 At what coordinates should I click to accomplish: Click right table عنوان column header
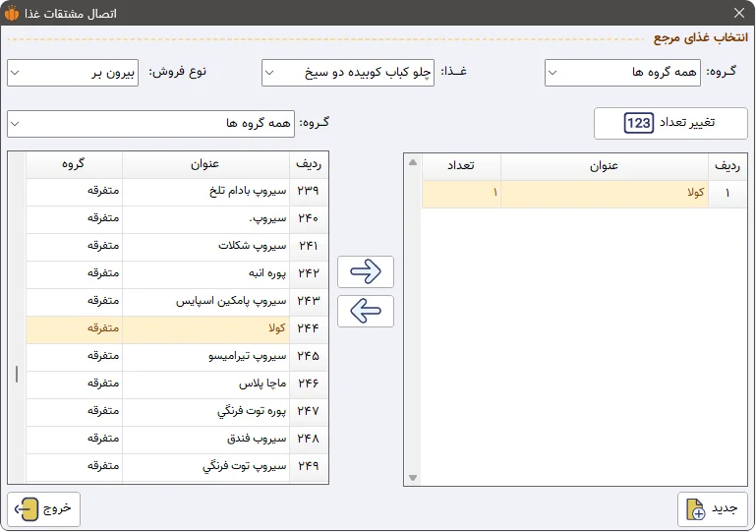[605, 166]
